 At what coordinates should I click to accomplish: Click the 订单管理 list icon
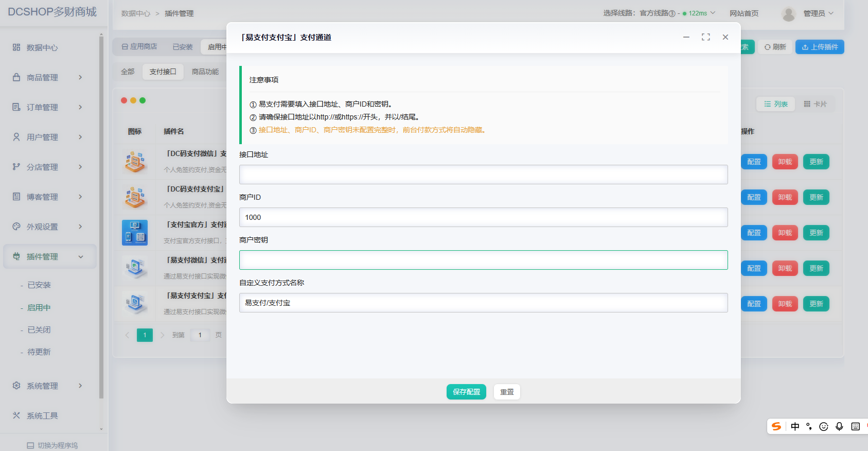coord(16,107)
